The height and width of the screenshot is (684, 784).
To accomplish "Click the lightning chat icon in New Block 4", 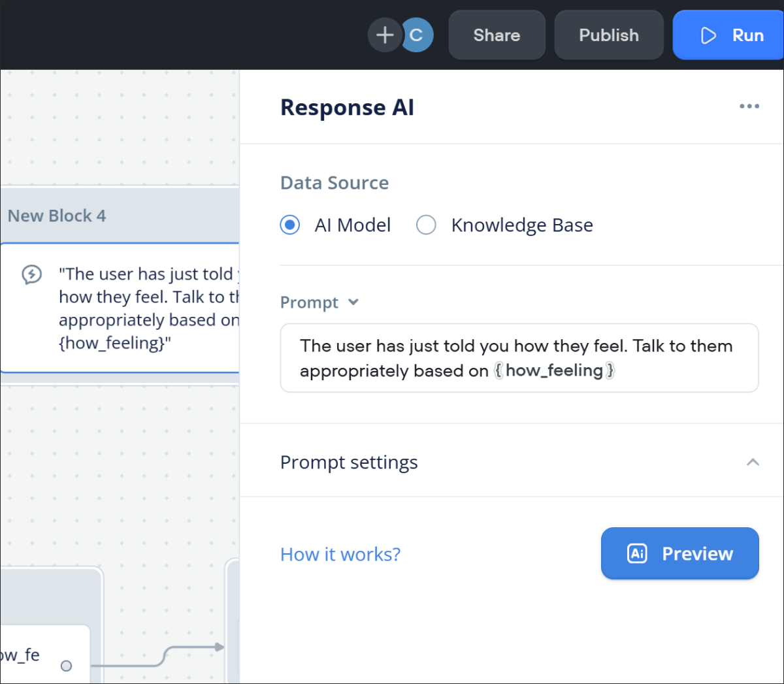I will point(32,274).
